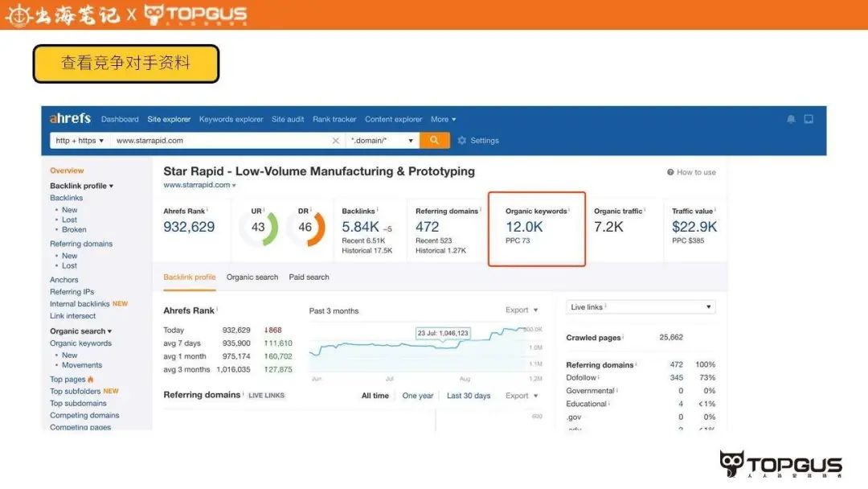Click the Settings link beside search
The image size is (868, 489).
[485, 141]
